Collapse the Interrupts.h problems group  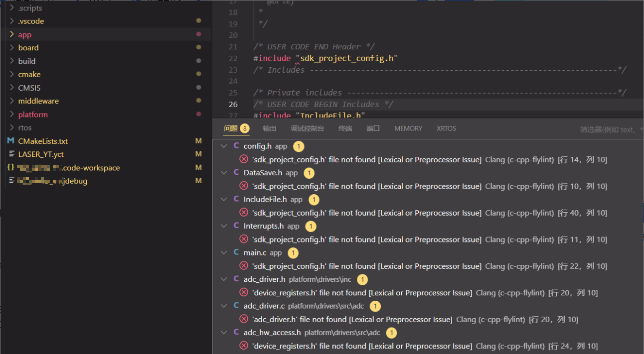click(x=224, y=226)
